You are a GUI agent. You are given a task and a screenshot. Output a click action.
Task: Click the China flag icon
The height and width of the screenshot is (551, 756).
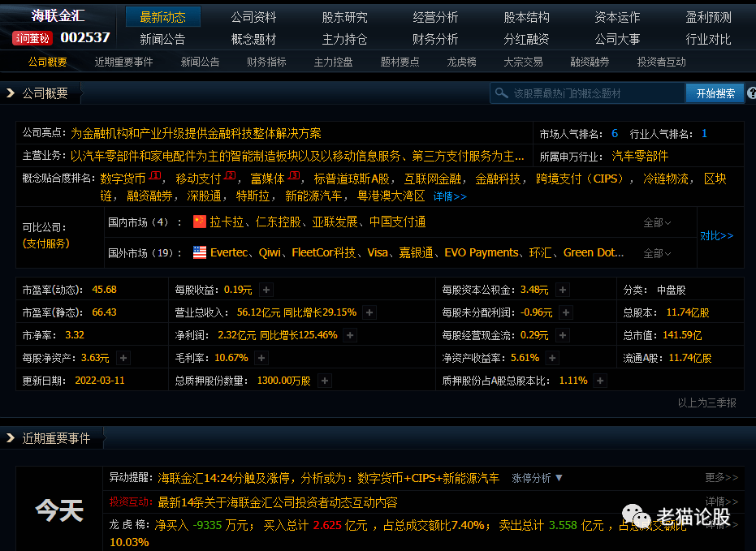coord(200,222)
